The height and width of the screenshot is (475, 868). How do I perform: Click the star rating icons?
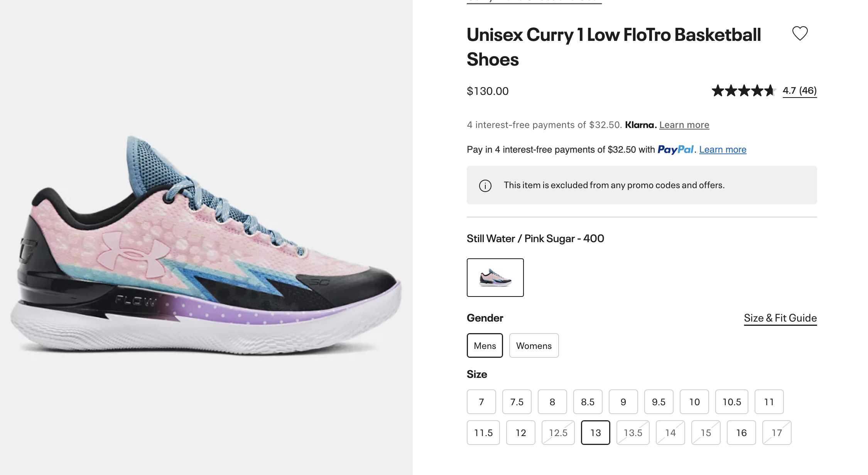pos(743,91)
